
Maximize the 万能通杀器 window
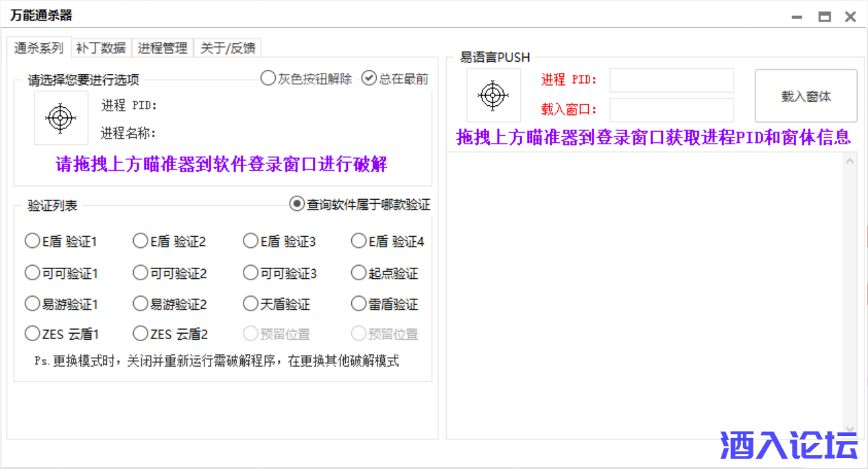(x=824, y=17)
